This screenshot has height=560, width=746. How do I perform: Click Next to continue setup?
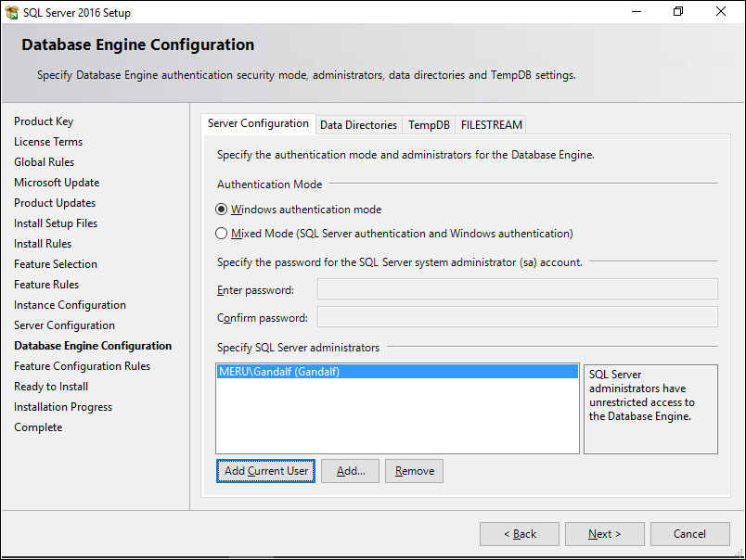pyautogui.click(x=604, y=534)
